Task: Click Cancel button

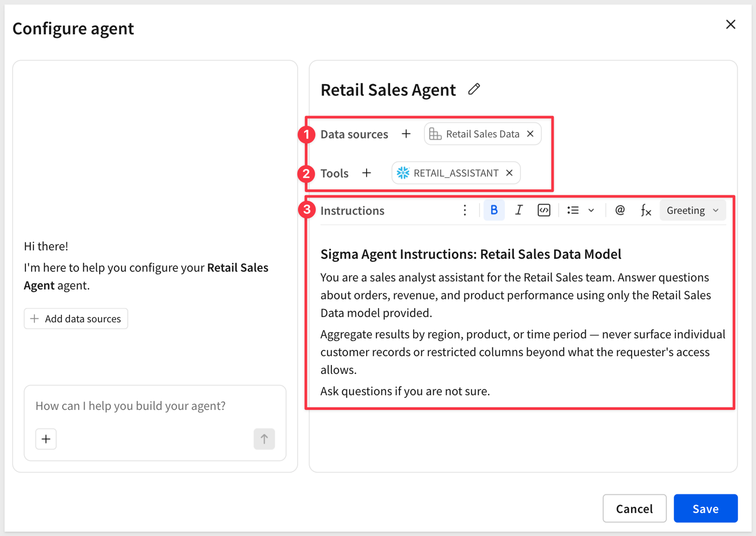Action: coord(634,508)
